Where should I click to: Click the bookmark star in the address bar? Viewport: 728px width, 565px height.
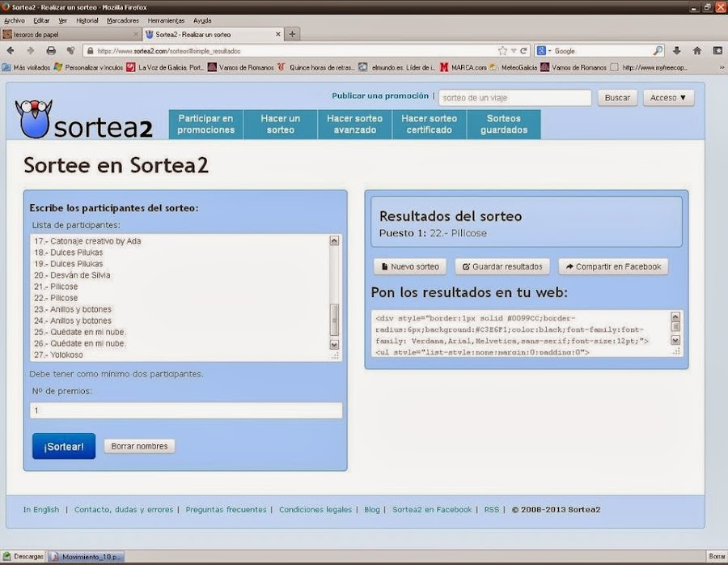coord(502,51)
